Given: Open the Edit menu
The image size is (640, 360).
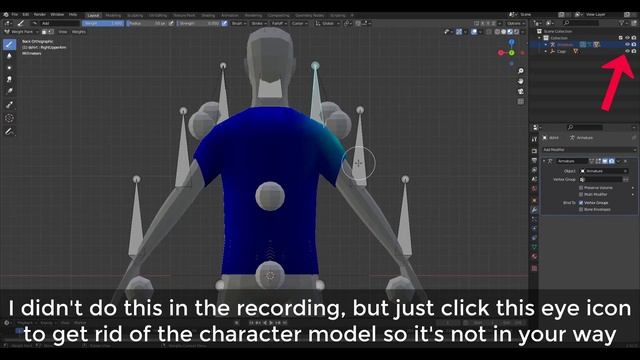Looking at the screenshot, I should click(25, 15).
